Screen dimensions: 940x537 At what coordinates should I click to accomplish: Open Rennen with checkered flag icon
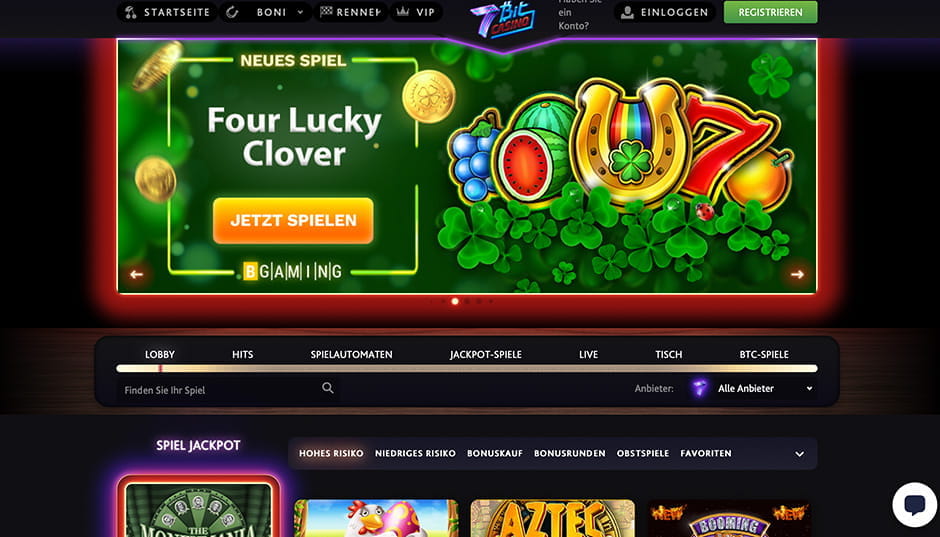(x=351, y=12)
